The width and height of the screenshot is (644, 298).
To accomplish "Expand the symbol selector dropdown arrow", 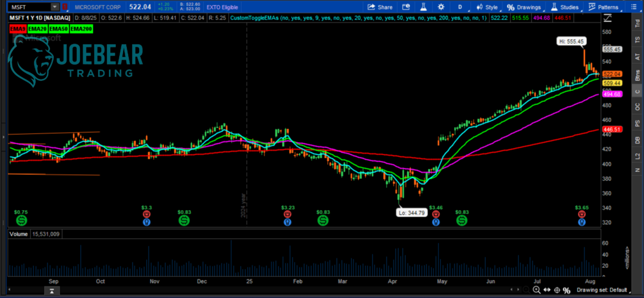I will click(54, 7).
